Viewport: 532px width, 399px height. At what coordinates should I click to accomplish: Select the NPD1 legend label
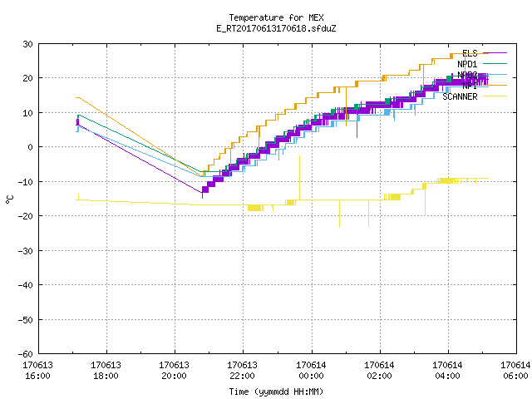click(467, 64)
